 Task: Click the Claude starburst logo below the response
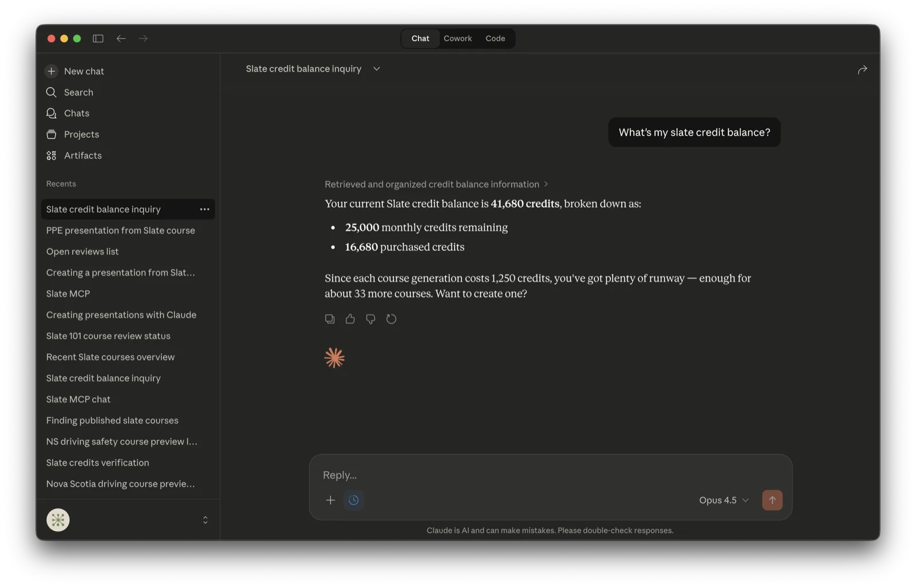[334, 358]
